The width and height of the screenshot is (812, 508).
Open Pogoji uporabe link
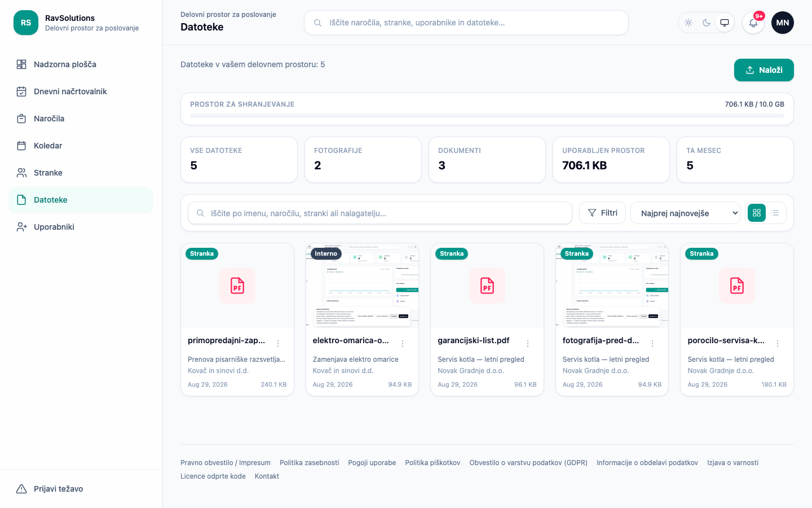(x=372, y=463)
